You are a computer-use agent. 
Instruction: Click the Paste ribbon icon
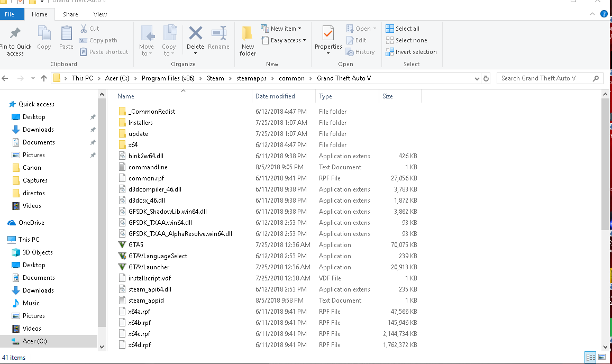[66, 33]
